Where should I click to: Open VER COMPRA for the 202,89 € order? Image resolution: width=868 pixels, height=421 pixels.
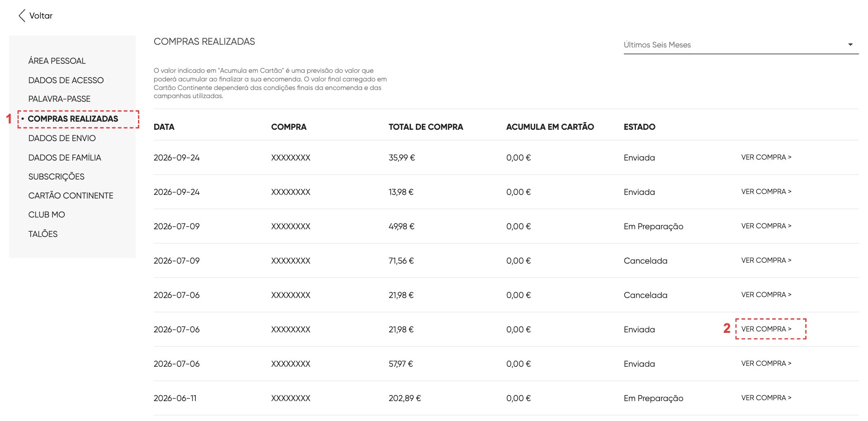pos(766,398)
